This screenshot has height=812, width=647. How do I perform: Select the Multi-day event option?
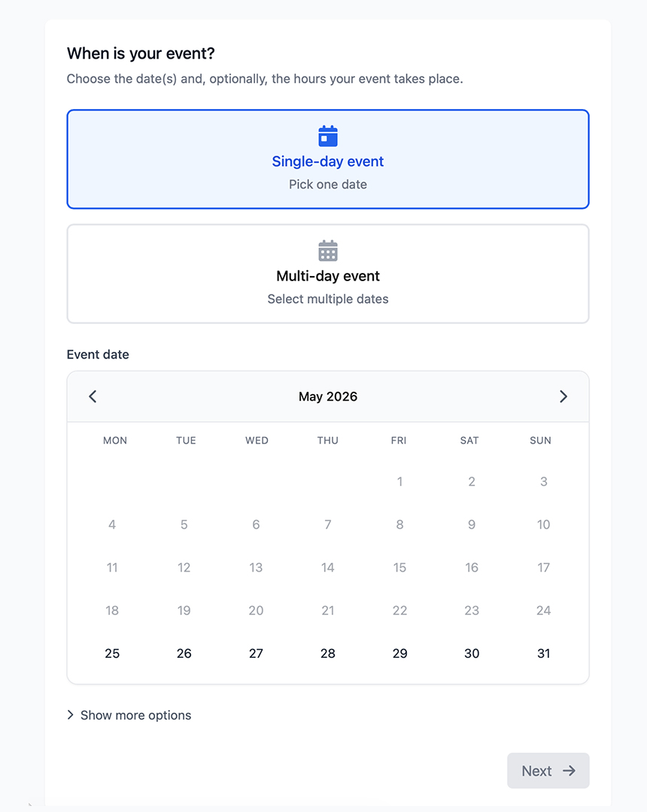point(328,274)
